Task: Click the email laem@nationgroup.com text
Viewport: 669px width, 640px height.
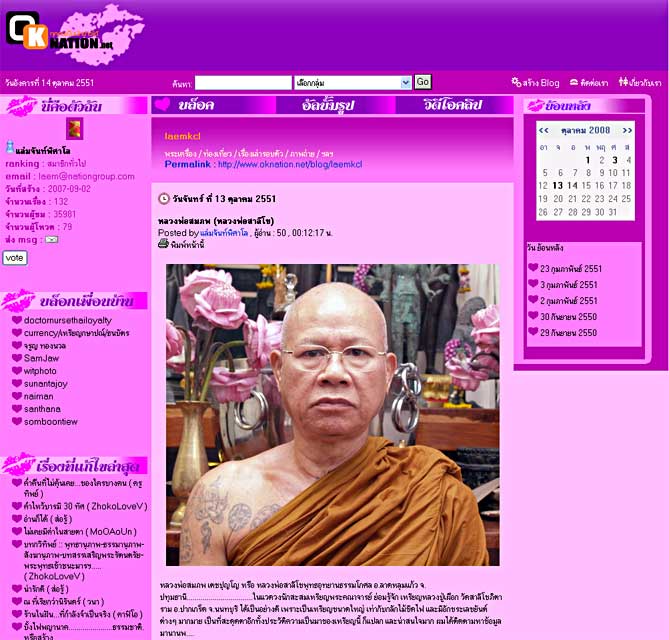Action: coord(86,176)
